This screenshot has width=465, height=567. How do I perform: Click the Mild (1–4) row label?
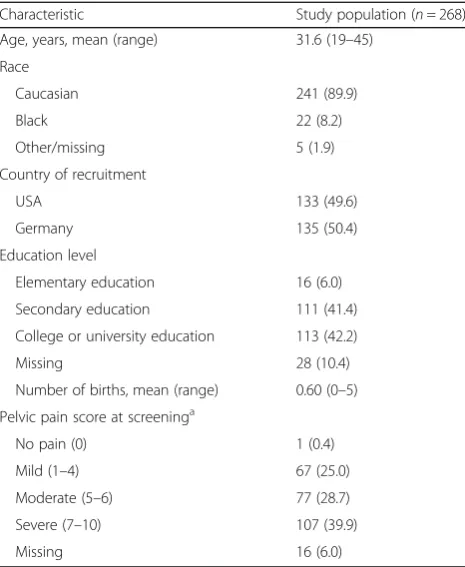pos(47,471)
